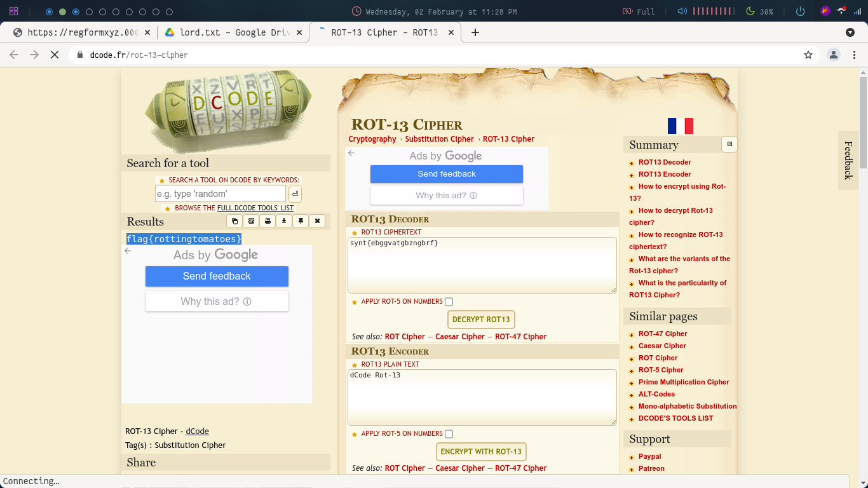Open ROT-47 Cipher in Similar pages
The image size is (868, 488).
pos(663,334)
